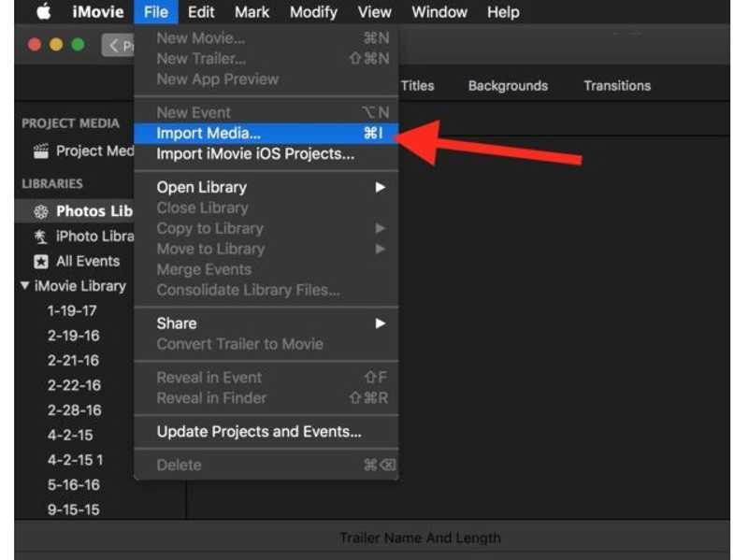The image size is (748, 560).
Task: Open the 2-28-16 event
Action: 75,410
